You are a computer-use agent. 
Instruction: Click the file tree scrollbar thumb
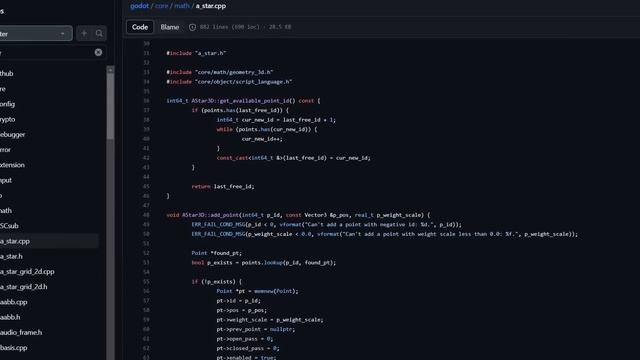pyautogui.click(x=110, y=106)
